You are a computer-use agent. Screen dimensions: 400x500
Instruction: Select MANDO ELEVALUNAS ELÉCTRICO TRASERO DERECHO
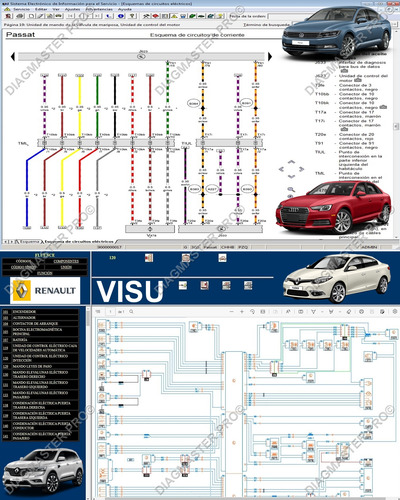pos(41,374)
